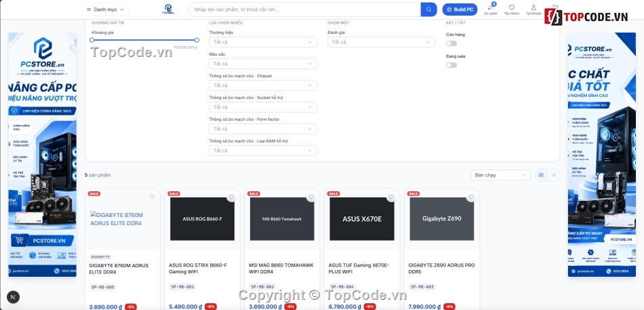Focus the product search input field
The image size is (644, 310).
point(305,9)
